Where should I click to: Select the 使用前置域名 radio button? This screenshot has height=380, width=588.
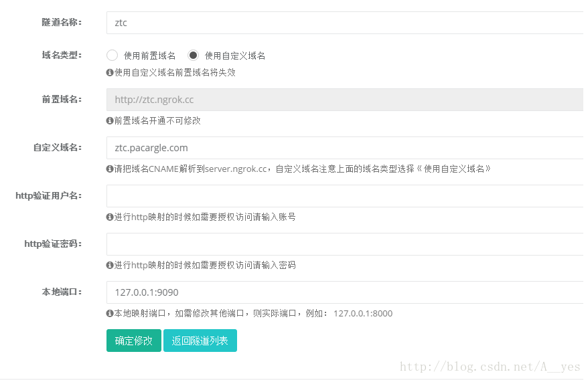click(x=112, y=56)
